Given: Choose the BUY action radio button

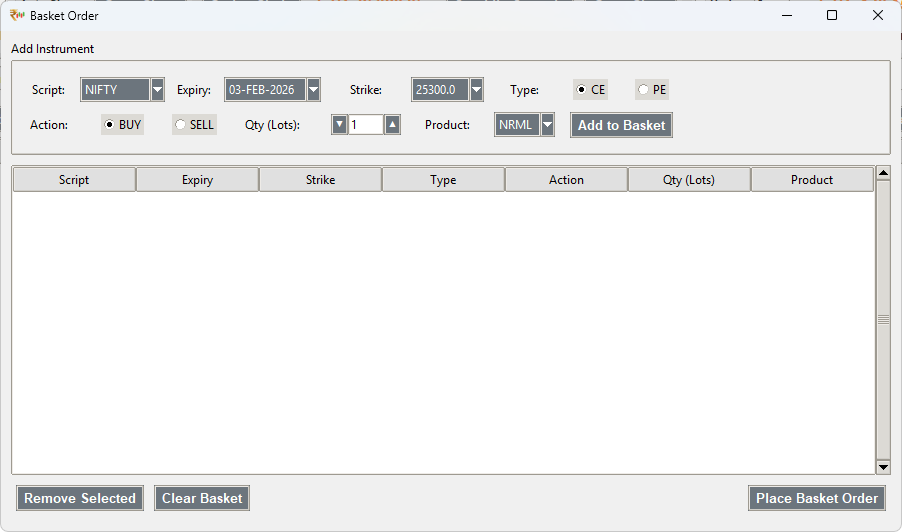Looking at the screenshot, I should click(x=122, y=125).
